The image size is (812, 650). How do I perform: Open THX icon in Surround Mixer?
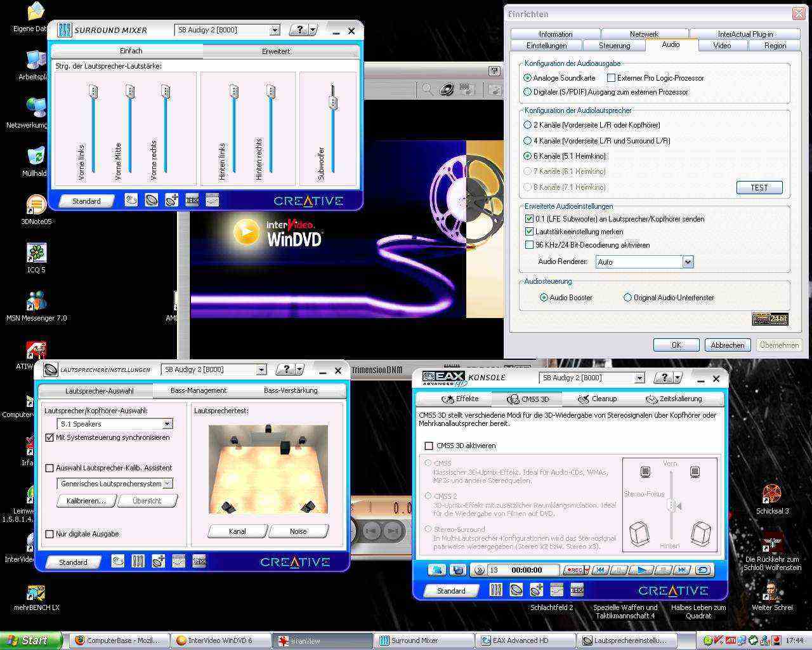point(192,201)
